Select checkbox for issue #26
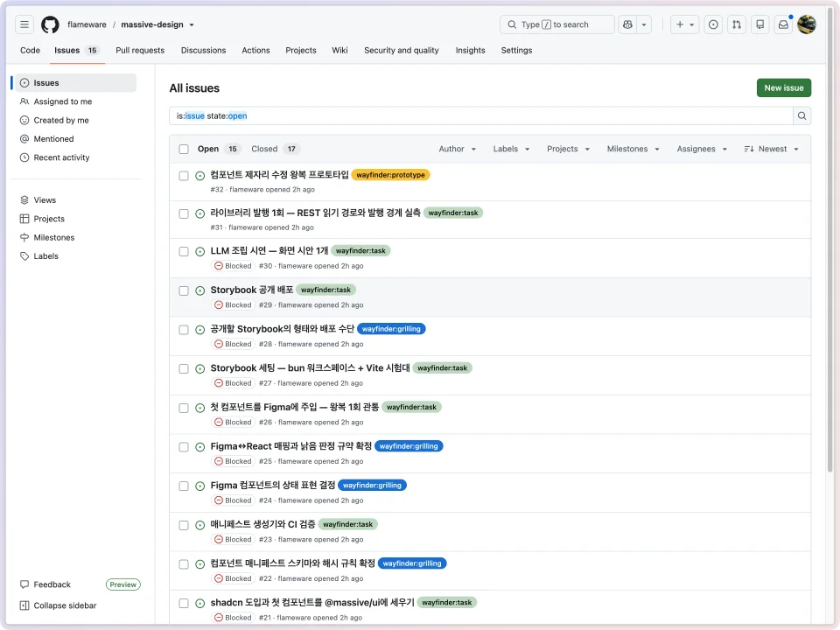The height and width of the screenshot is (630, 840). click(x=184, y=408)
